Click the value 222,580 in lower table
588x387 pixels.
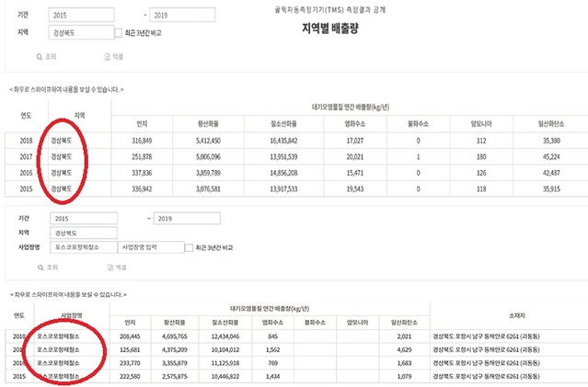[130, 376]
